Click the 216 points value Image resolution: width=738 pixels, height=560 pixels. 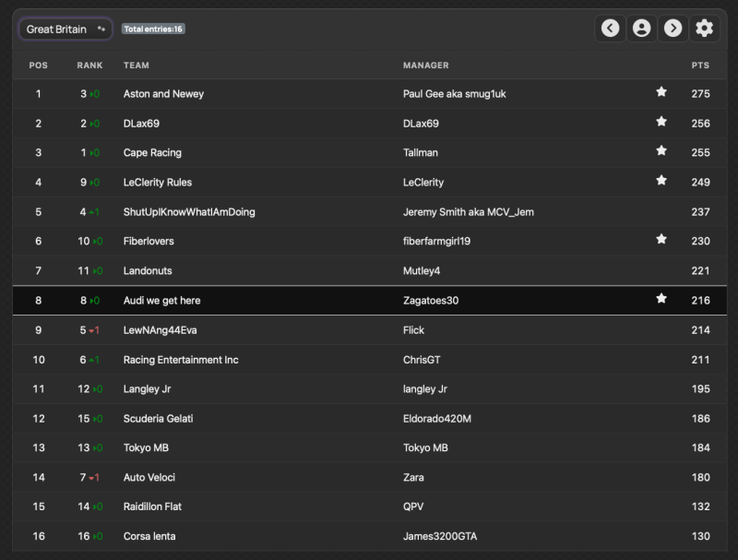[x=700, y=301]
